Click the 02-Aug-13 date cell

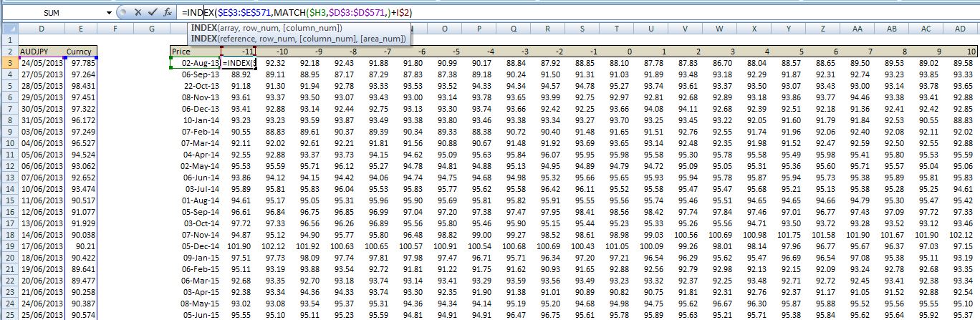pos(195,63)
